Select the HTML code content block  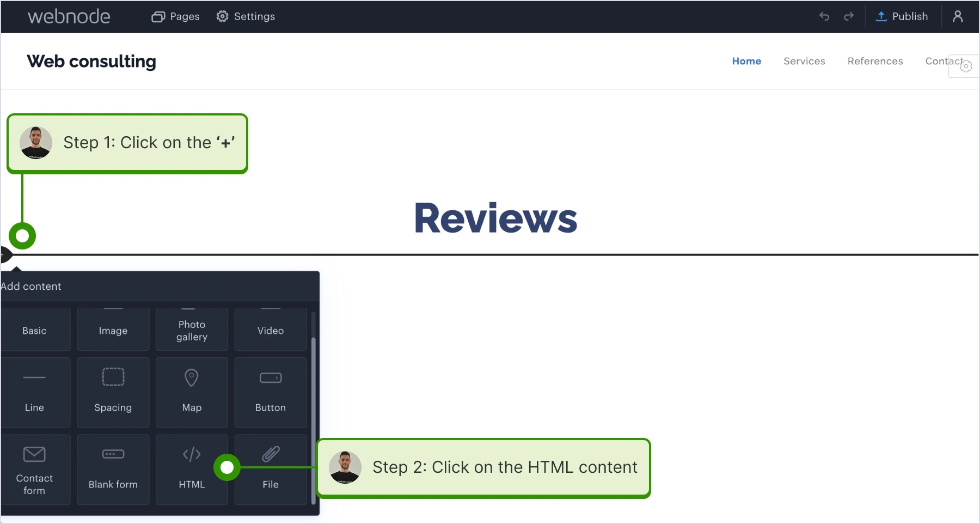[192, 469]
